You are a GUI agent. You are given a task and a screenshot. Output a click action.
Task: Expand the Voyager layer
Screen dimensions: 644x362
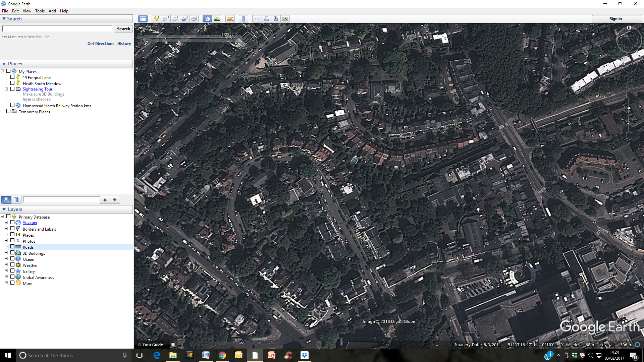pos(6,223)
